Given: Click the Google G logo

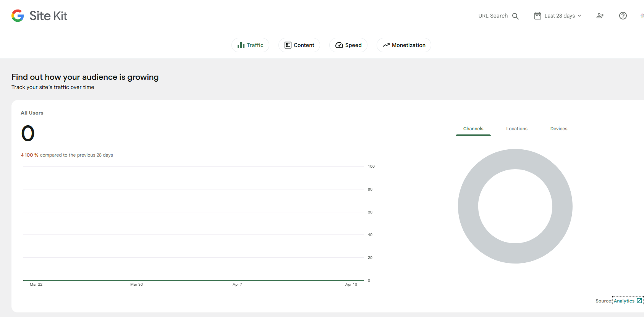Looking at the screenshot, I should (18, 16).
